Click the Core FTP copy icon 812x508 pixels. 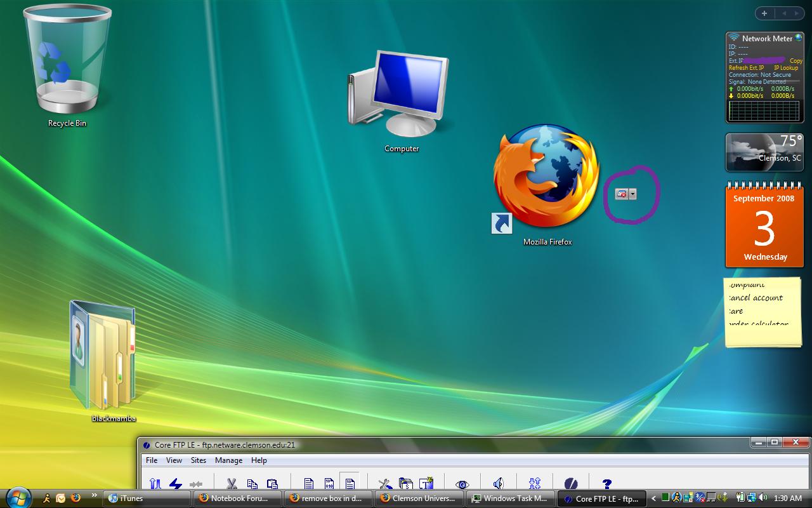tap(252, 484)
